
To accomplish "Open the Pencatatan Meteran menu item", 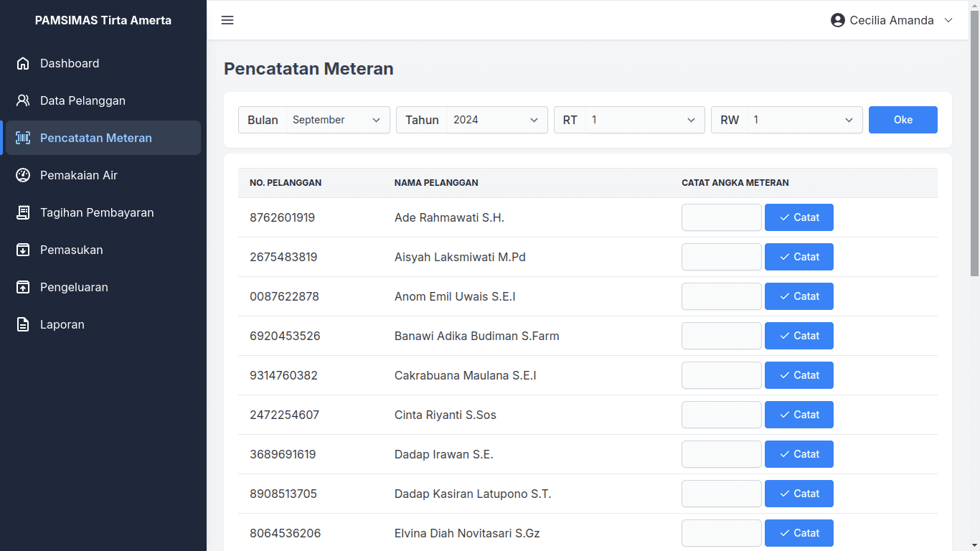I will [96, 138].
